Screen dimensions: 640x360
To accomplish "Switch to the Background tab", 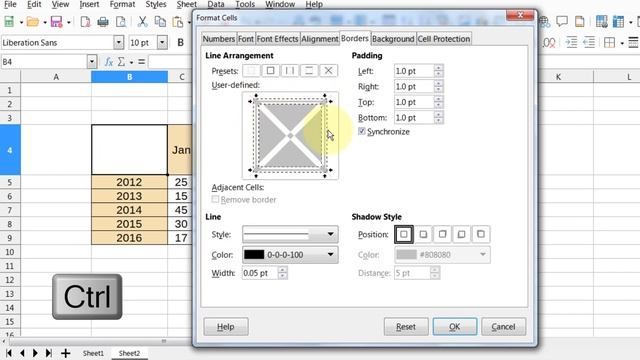I will pyautogui.click(x=393, y=39).
